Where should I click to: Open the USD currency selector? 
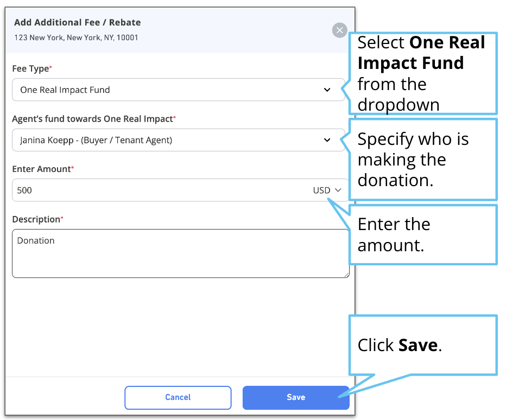tap(327, 190)
